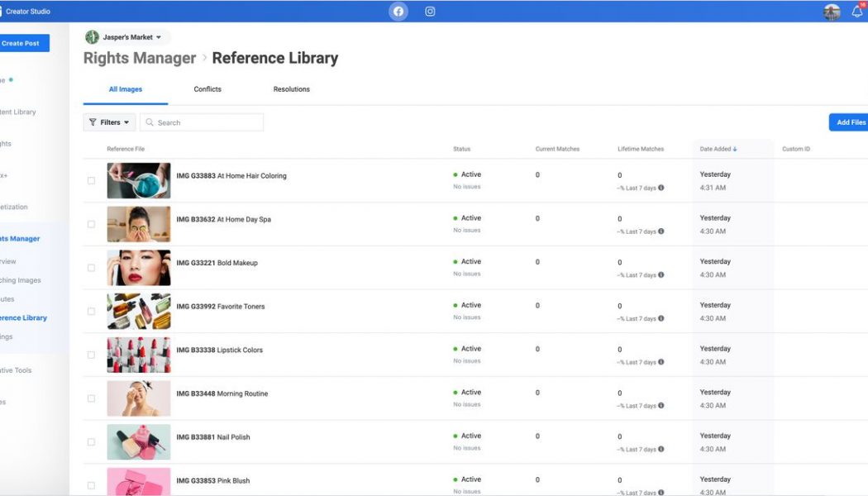
Task: Switch to the Resolutions tab
Action: [291, 89]
